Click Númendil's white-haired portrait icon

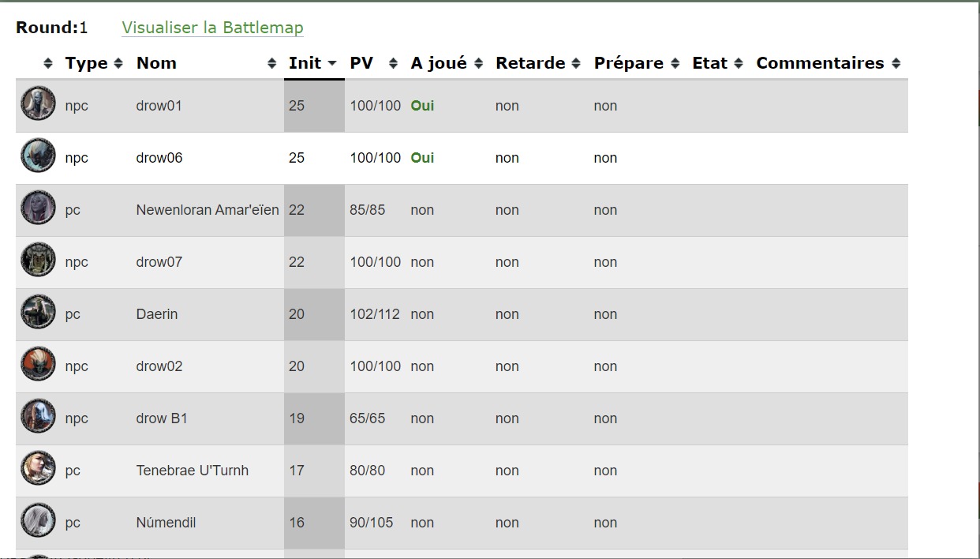pyautogui.click(x=38, y=521)
